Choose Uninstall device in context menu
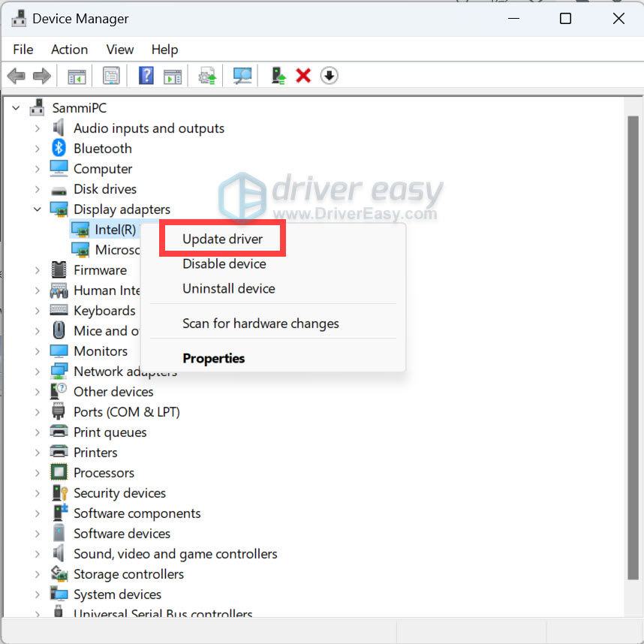Viewport: 644px width, 644px height. (x=229, y=288)
